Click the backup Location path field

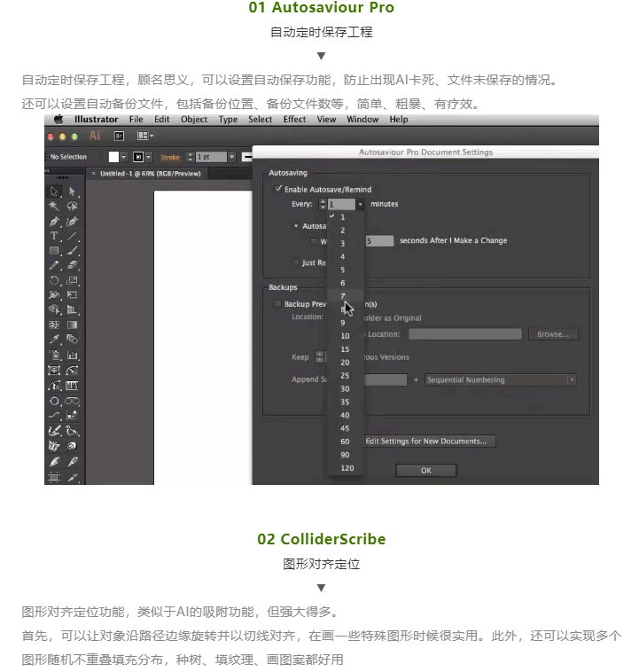tap(465, 334)
